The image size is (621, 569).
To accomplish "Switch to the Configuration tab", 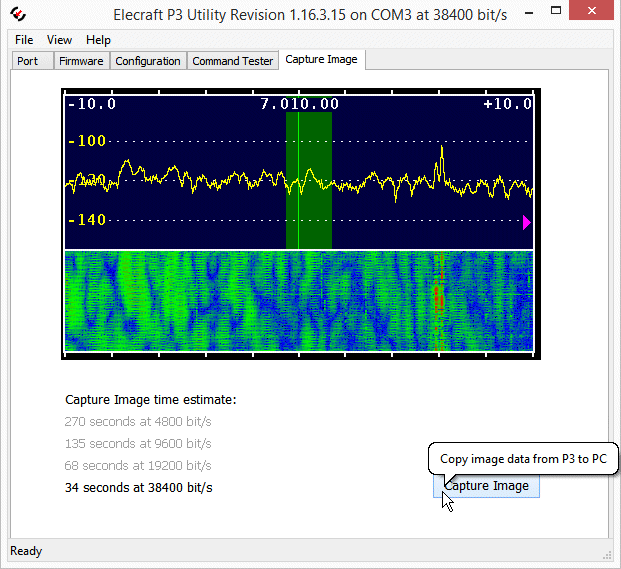I will [x=148, y=61].
